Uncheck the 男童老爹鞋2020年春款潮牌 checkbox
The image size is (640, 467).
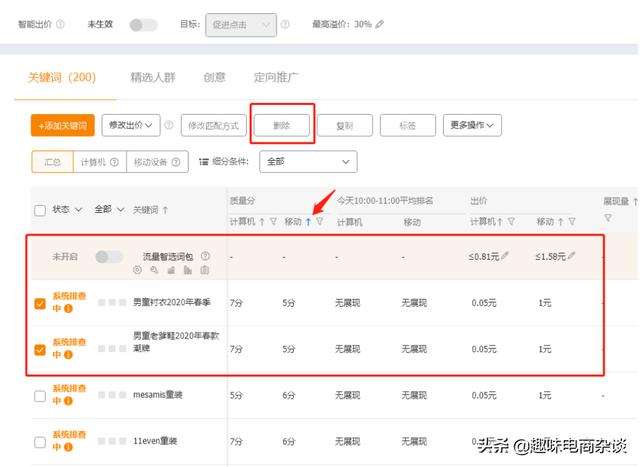[x=40, y=349]
